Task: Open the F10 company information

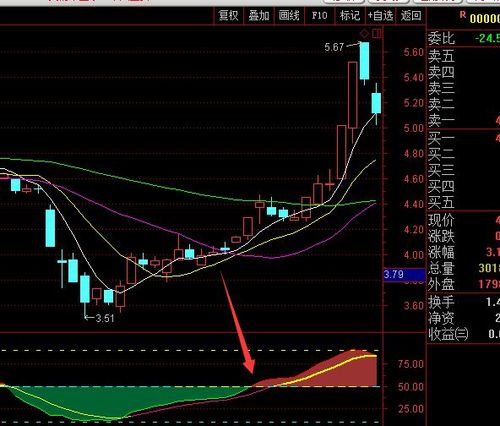Action: click(319, 16)
